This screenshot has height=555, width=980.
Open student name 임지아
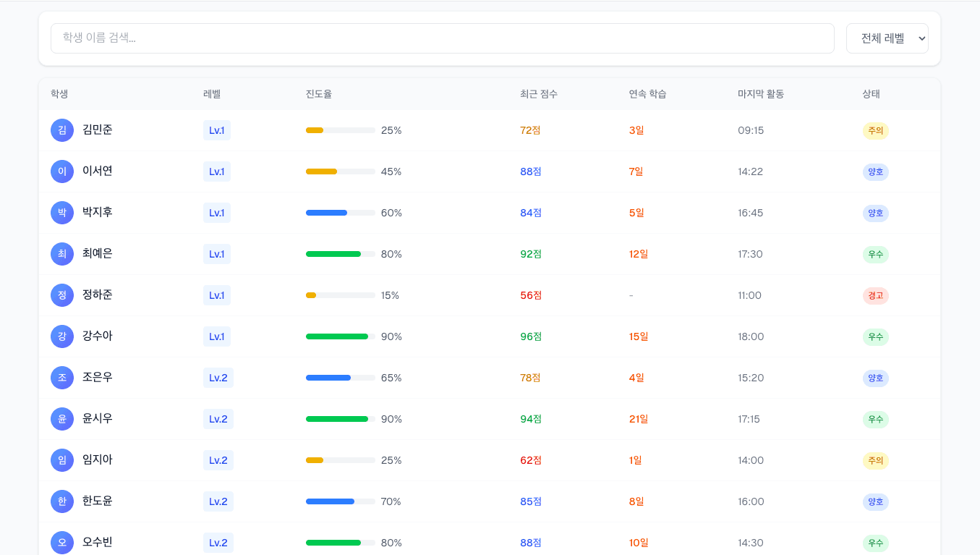[x=98, y=459]
